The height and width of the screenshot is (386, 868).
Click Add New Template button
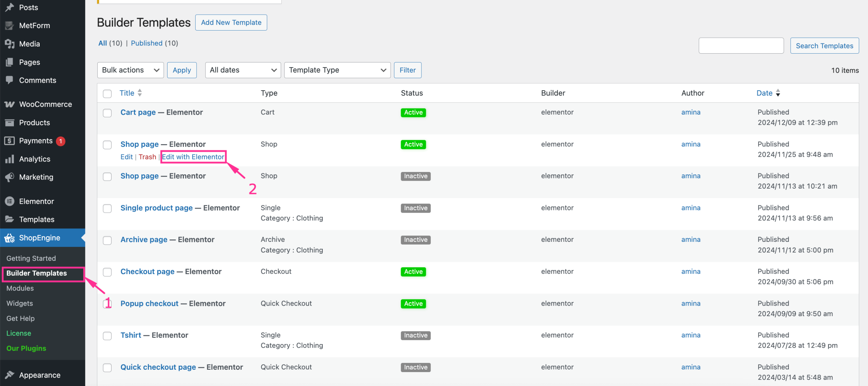[231, 22]
